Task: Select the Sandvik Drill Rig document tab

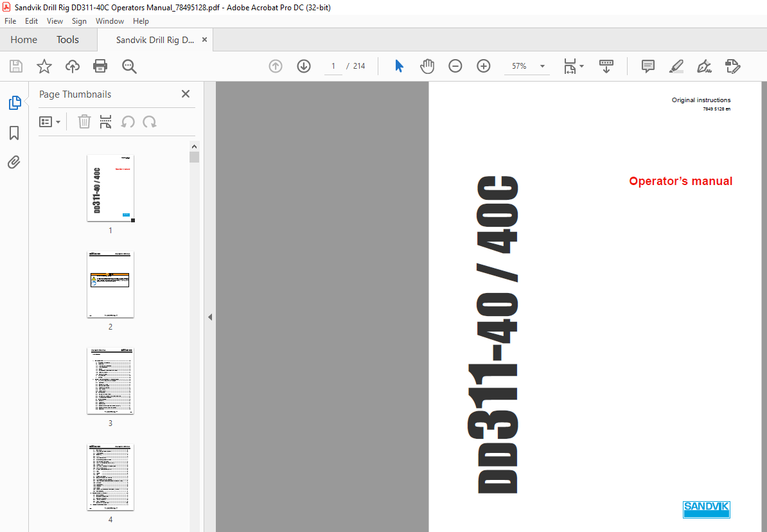Action: (155, 40)
